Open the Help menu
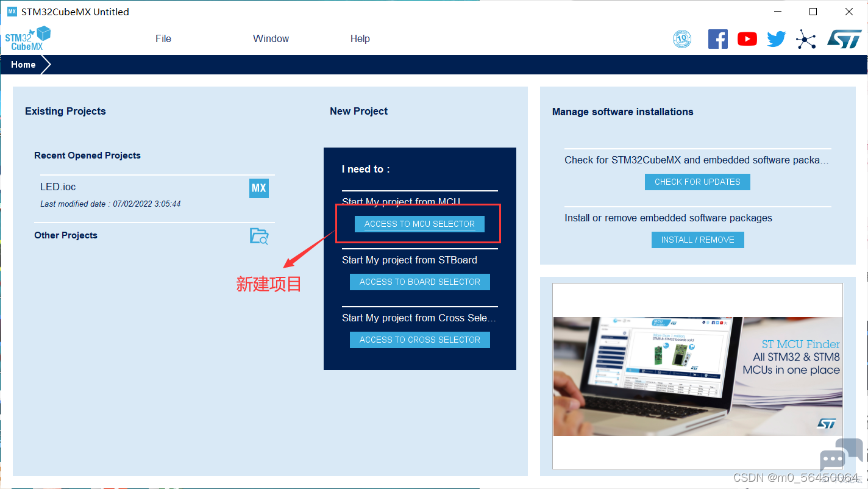Image resolution: width=868 pixels, height=489 pixels. 360,38
